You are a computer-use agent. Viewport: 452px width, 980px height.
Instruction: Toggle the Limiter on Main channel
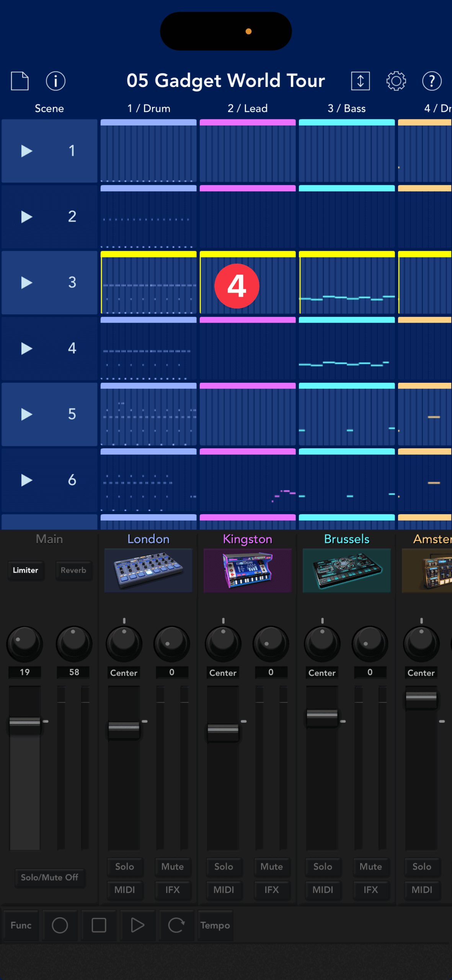coord(25,570)
